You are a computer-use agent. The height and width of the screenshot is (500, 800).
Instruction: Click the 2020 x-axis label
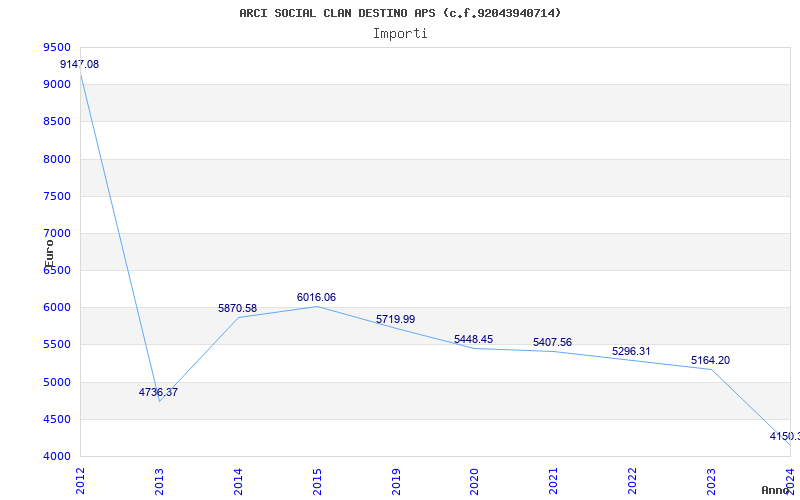tap(474, 481)
